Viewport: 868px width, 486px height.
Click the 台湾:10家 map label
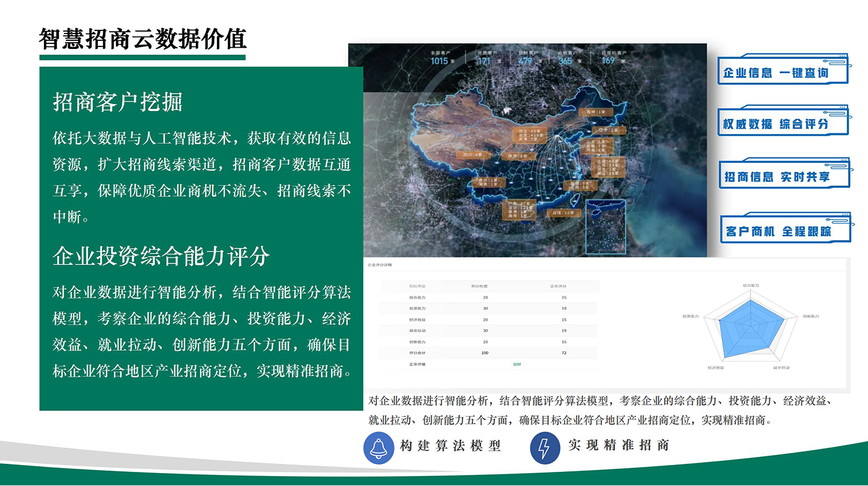point(564,212)
